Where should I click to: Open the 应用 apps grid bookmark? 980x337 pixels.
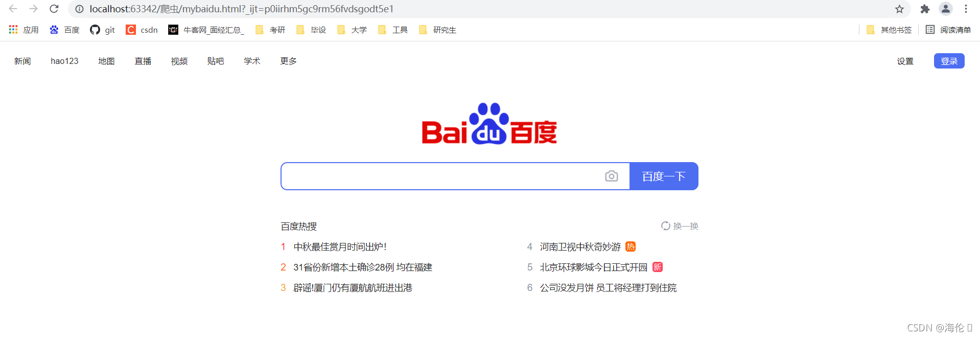pos(24,30)
